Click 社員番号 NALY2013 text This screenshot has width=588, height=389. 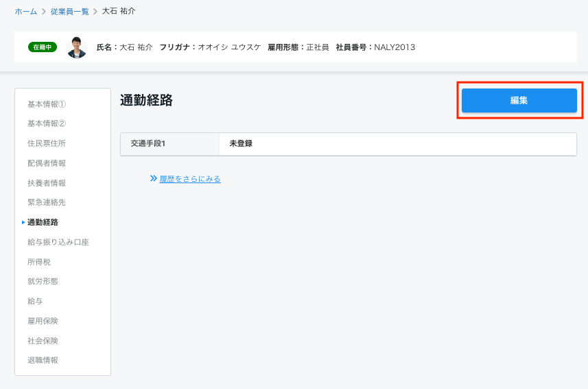point(375,47)
